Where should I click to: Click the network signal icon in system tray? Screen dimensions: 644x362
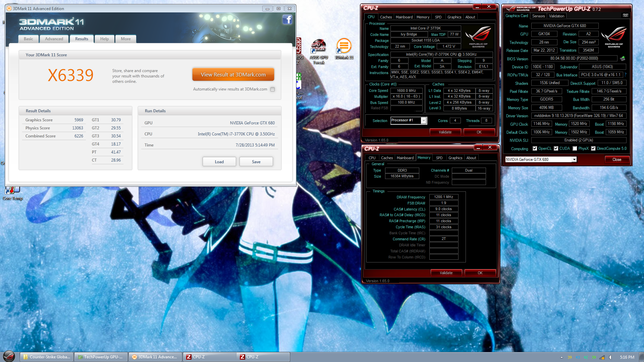point(602,357)
